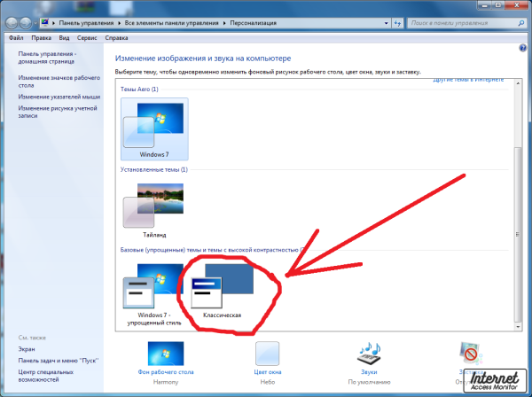Click the Forward navigation arrow button
This screenshot has height=397, width=532.
[x=26, y=23]
